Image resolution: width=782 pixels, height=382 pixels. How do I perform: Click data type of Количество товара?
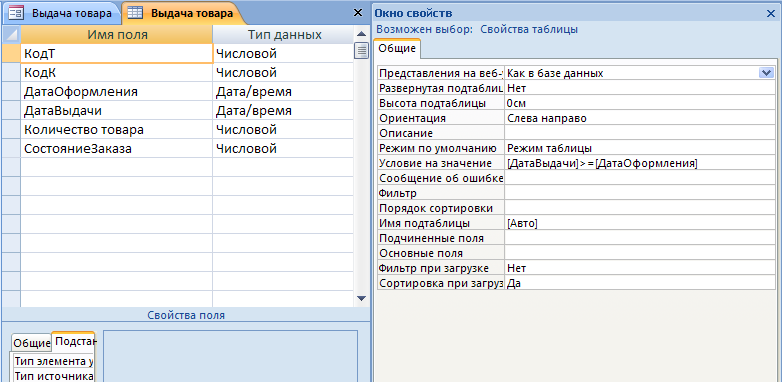point(284,130)
